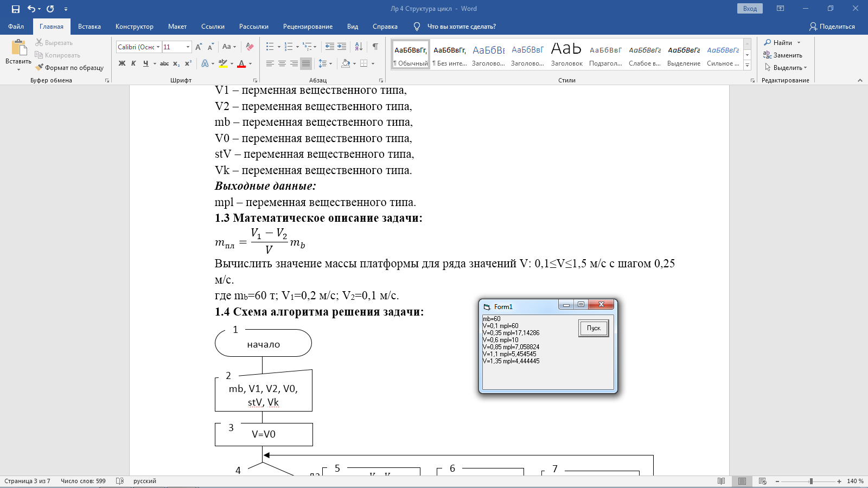The width and height of the screenshot is (868, 488).
Task: Open the font size 11 dropdown
Action: pyautogui.click(x=188, y=47)
